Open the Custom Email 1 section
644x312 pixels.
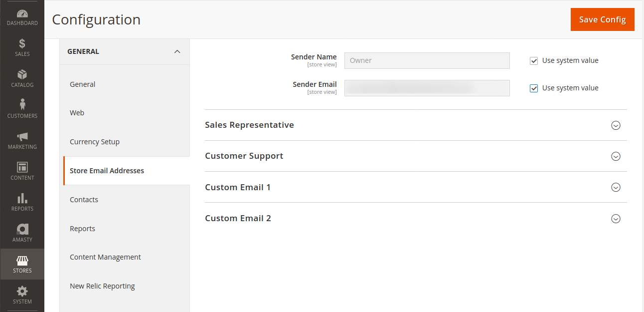(x=616, y=187)
